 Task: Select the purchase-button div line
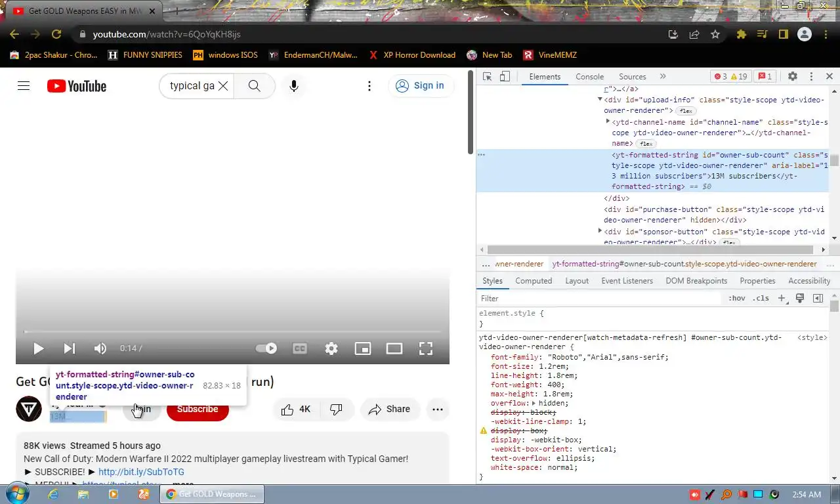tap(714, 215)
